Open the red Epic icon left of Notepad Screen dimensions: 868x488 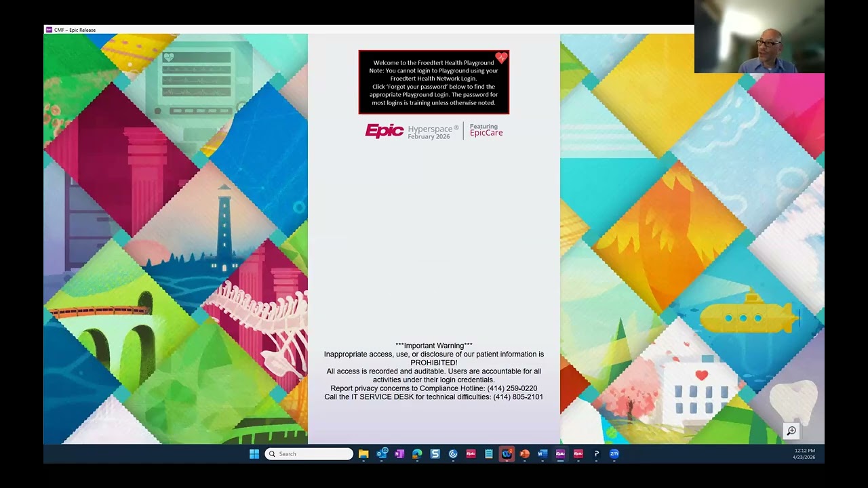(x=471, y=454)
